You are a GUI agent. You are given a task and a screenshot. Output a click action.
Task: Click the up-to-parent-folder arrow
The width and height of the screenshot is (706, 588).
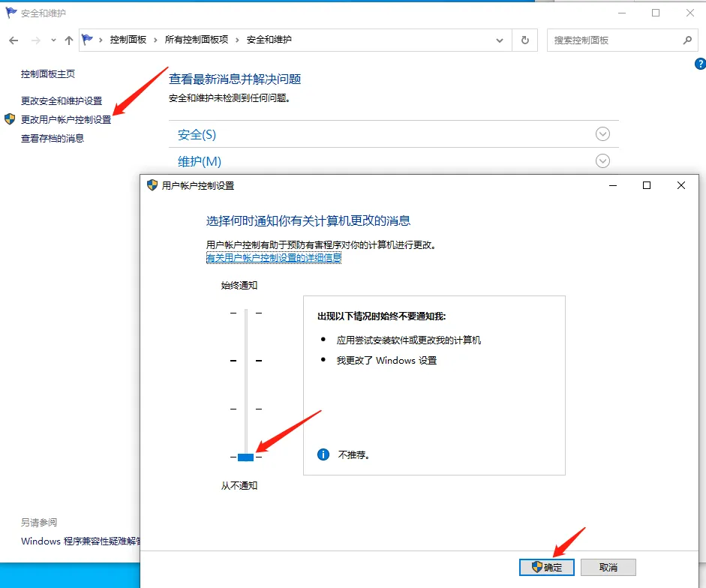pos(68,40)
